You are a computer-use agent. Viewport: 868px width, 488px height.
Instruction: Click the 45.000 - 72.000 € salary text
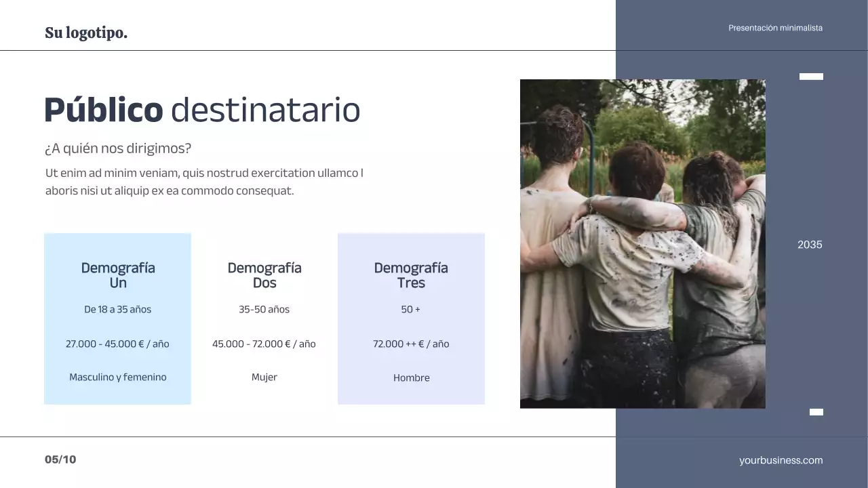[264, 344]
